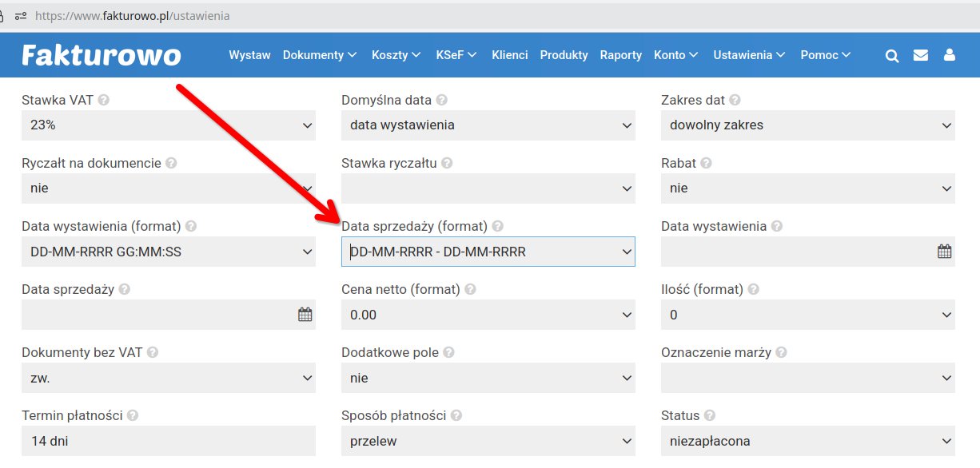Show help tooltip for Zakres dat
Screen dimensions: 980x468
click(x=735, y=101)
